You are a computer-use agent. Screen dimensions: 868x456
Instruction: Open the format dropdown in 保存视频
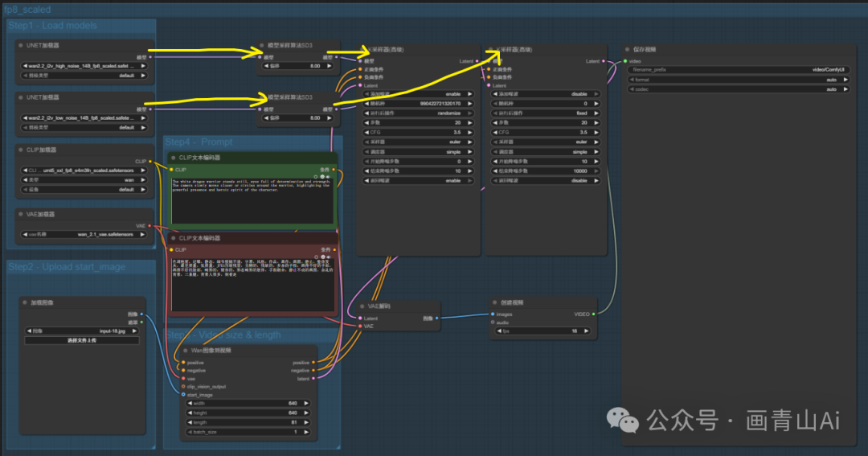click(739, 80)
